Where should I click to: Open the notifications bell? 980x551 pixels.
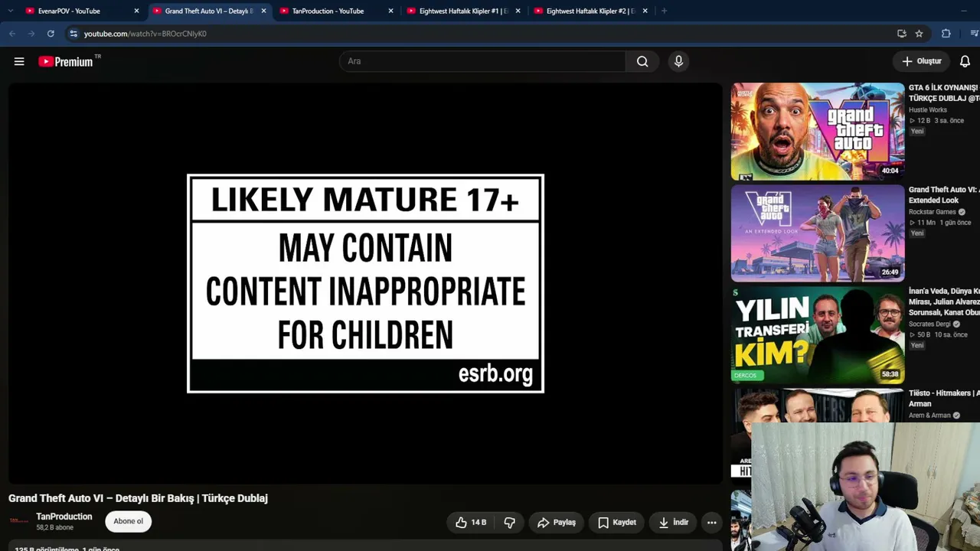tap(965, 61)
